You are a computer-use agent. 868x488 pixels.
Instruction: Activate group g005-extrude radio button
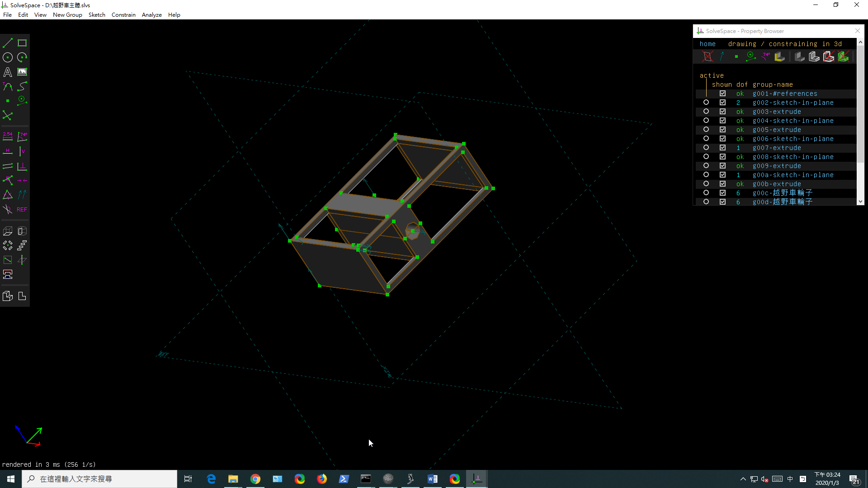click(706, 130)
